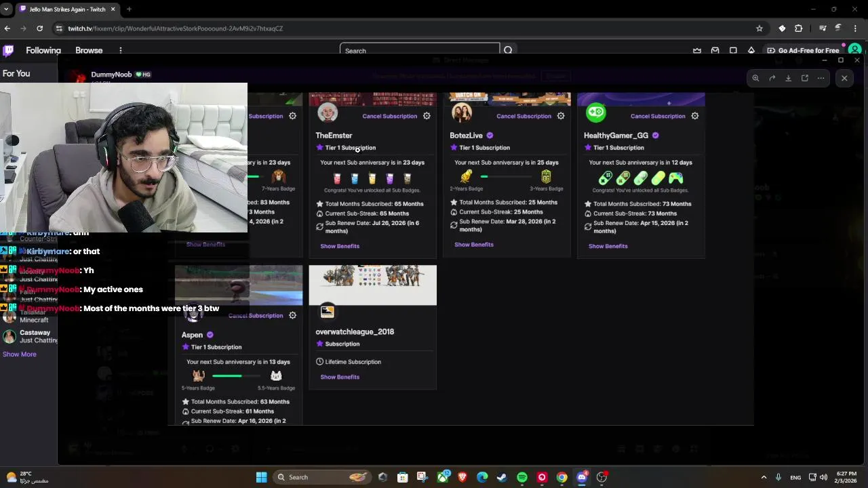868x488 pixels.
Task: Expand Show Benefits under BotezLive
Action: tap(474, 245)
